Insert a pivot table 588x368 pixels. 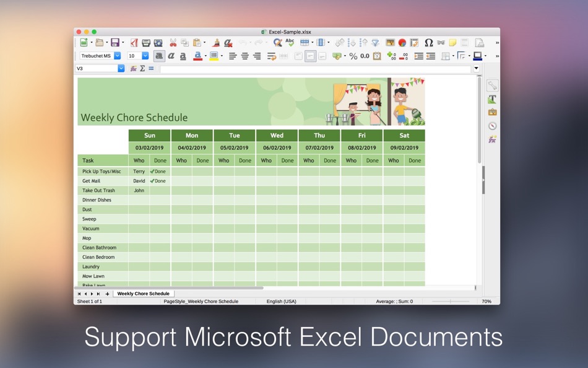pyautogui.click(x=414, y=42)
